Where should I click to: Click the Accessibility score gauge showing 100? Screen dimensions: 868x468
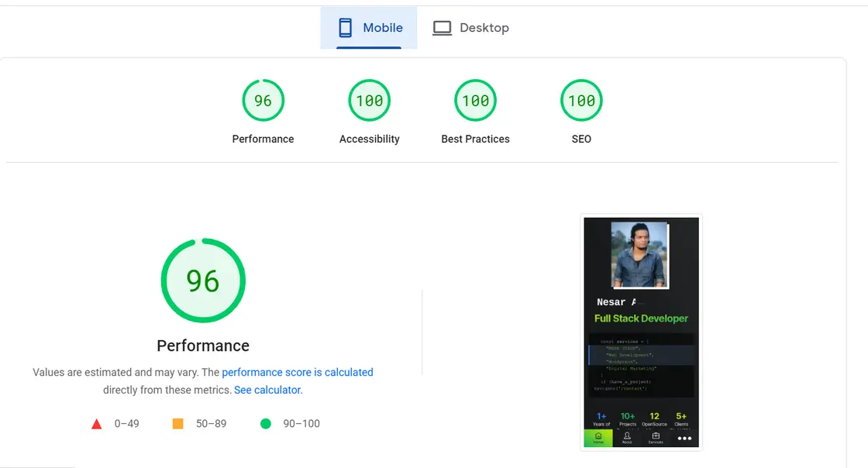369,101
